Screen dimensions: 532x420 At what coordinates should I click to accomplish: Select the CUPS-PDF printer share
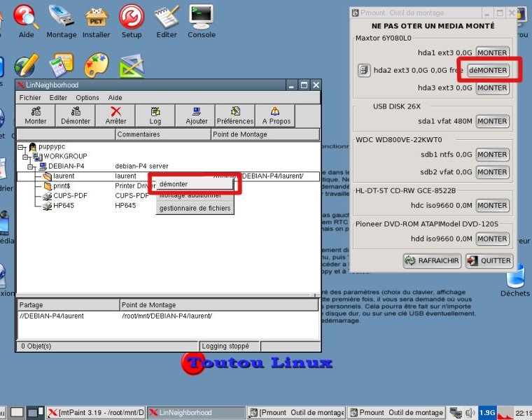[x=69, y=196]
